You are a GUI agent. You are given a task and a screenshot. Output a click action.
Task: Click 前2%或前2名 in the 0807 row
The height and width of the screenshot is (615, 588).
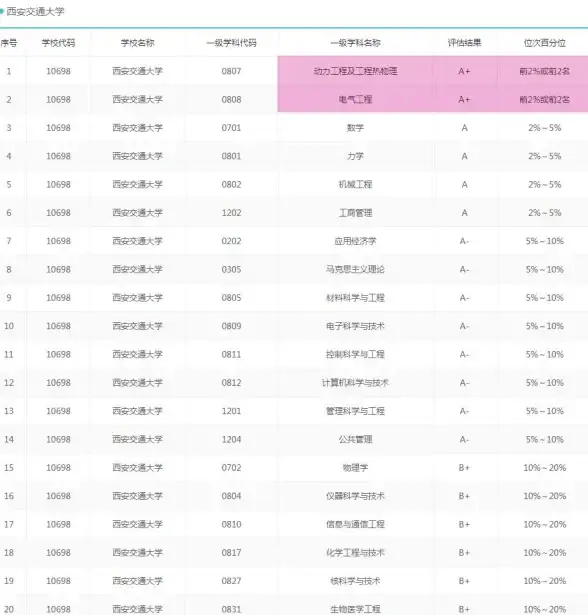[545, 71]
